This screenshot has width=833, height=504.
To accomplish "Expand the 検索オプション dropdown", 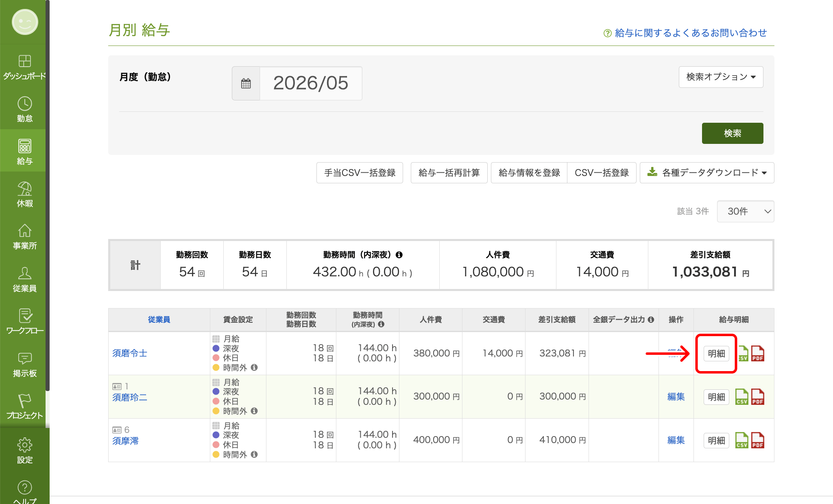I will click(721, 77).
